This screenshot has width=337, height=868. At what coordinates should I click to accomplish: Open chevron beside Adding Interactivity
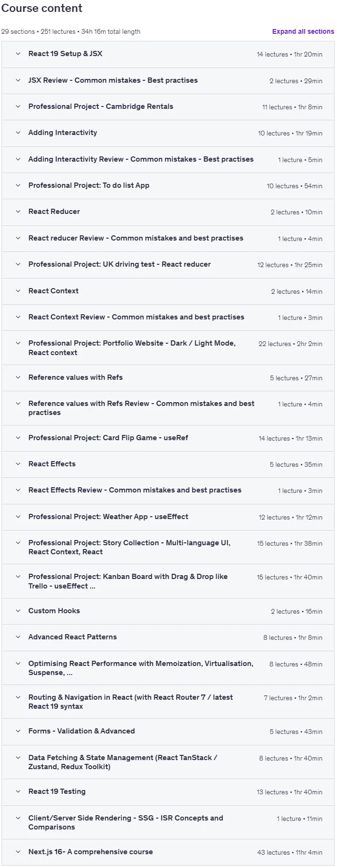pos(18,133)
